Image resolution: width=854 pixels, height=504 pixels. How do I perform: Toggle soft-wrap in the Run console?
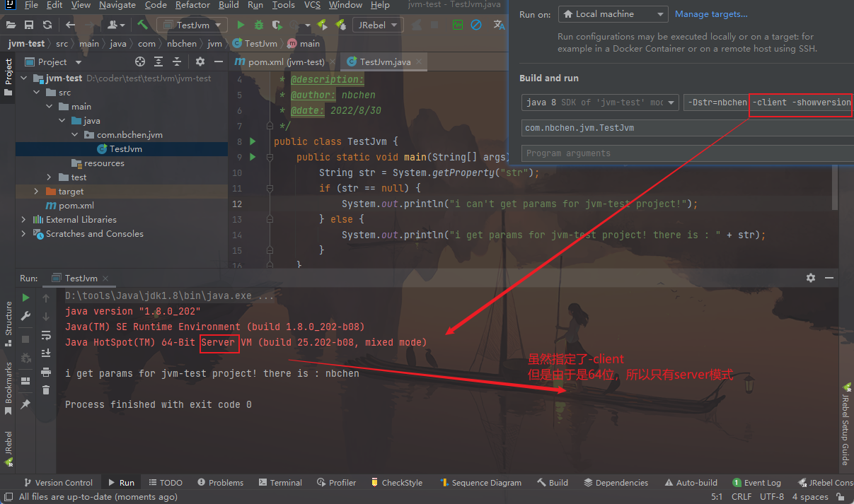46,335
